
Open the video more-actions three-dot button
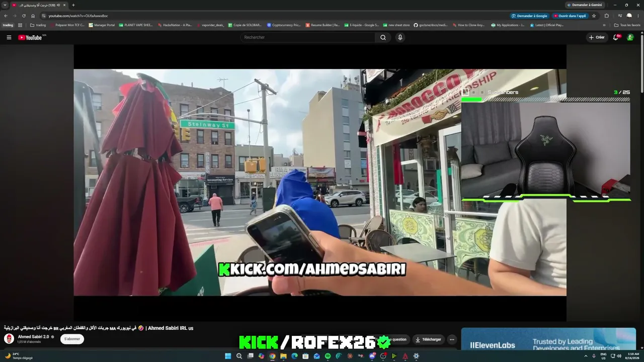coord(452,339)
